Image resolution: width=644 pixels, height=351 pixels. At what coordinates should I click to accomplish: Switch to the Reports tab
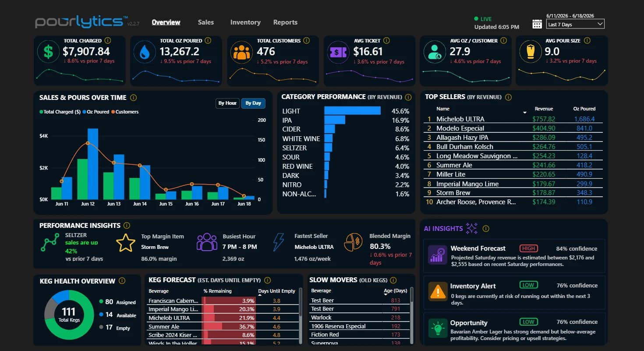click(285, 22)
